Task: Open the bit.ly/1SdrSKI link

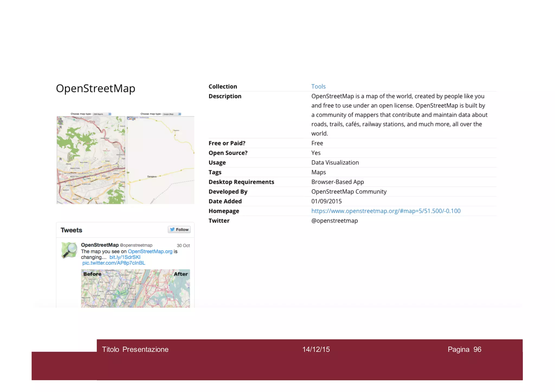Action: coord(125,257)
